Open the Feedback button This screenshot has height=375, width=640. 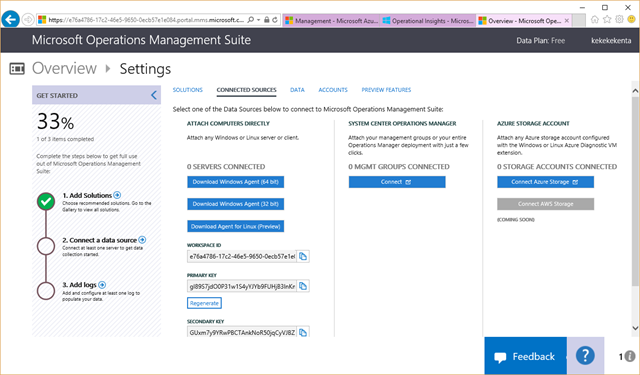[x=525, y=356]
